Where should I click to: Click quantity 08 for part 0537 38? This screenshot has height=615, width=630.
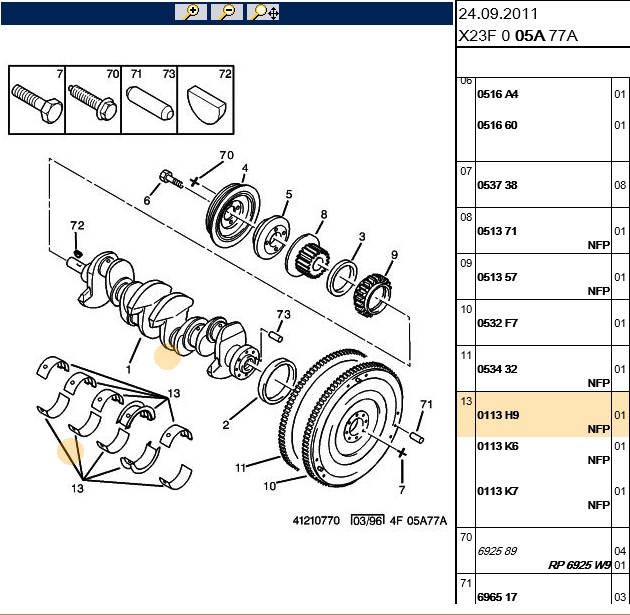coord(620,185)
